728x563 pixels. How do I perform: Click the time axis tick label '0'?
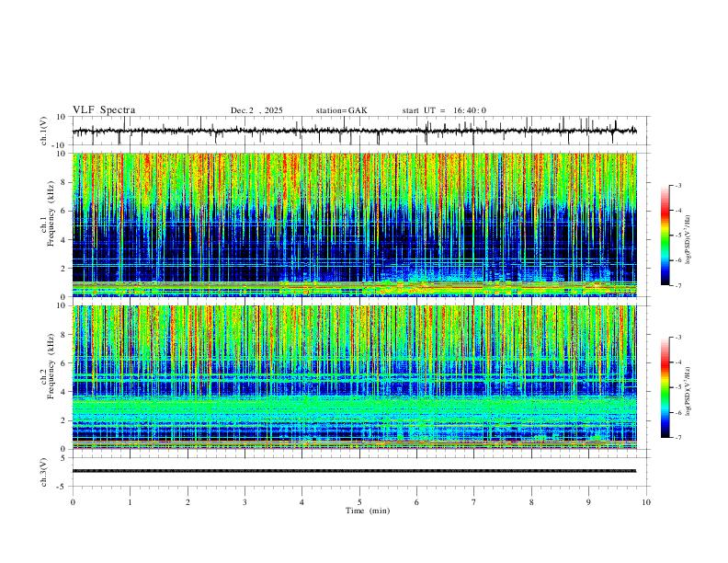[73, 502]
